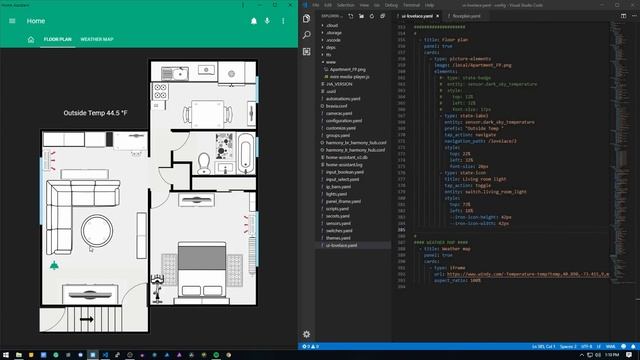
Task: Select the WEATHER MAP tab
Action: coord(97,39)
